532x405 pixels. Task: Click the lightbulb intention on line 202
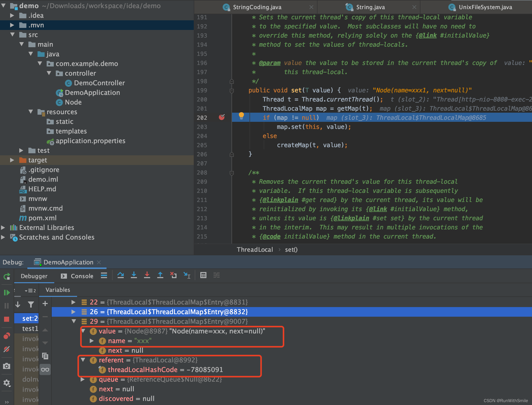[x=241, y=116]
